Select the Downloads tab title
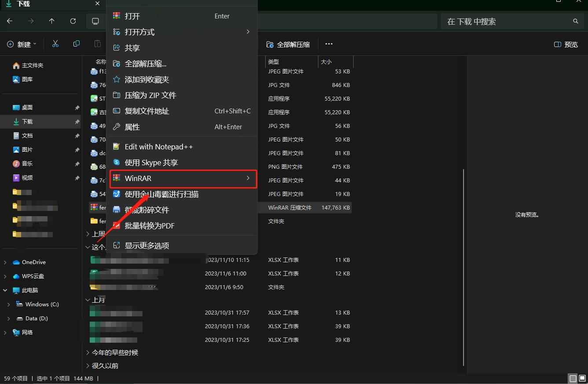 pos(23,4)
